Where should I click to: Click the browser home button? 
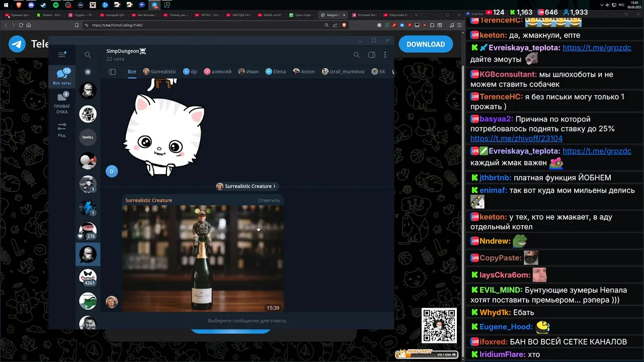tap(29, 25)
